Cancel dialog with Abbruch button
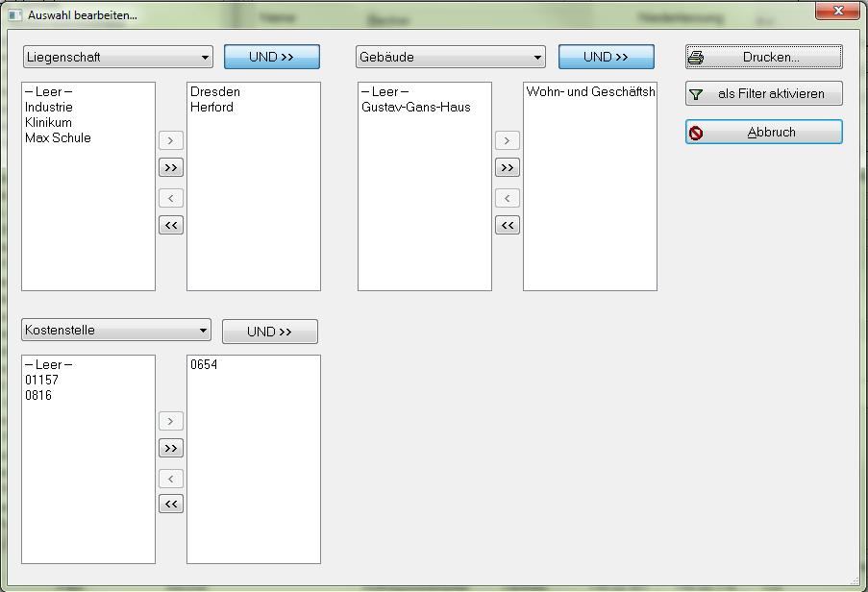This screenshot has height=592, width=868. tap(764, 132)
